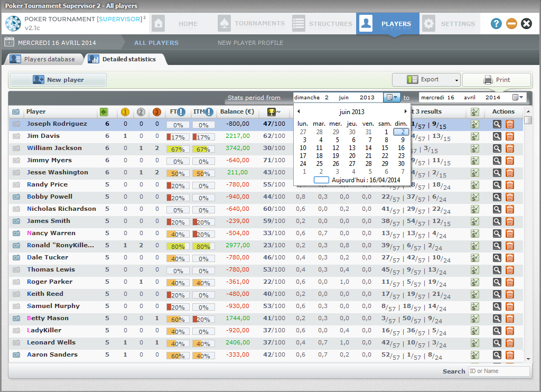541x392 pixels.
Task: Switch to the Players database tab
Action: 44,59
